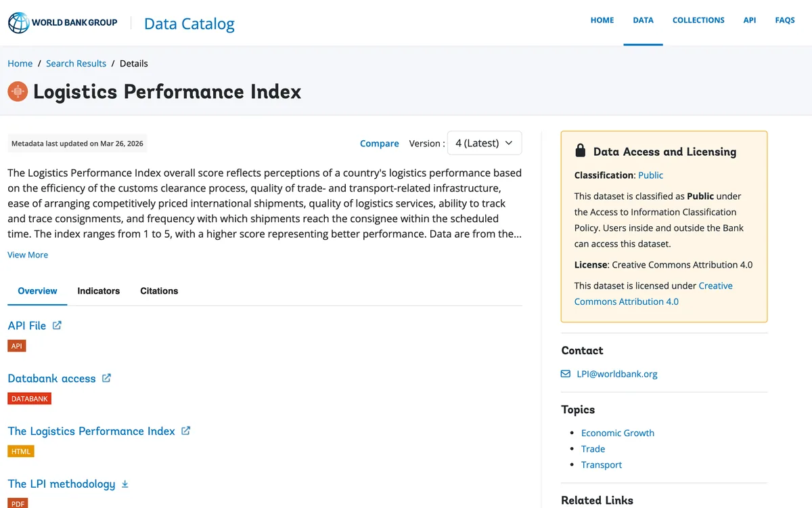This screenshot has width=812, height=508.
Task: Click the orange dataset icon beside the title
Action: click(18, 91)
